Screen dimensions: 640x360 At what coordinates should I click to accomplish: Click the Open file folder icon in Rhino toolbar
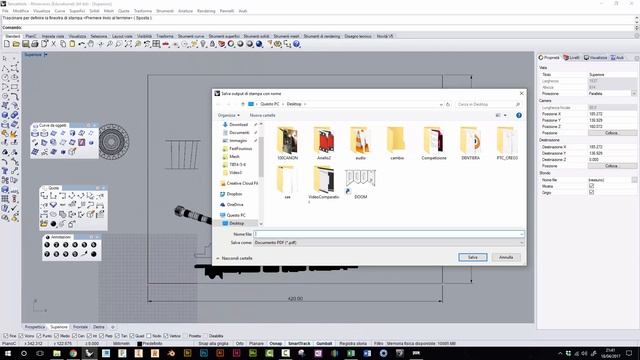[16, 44]
